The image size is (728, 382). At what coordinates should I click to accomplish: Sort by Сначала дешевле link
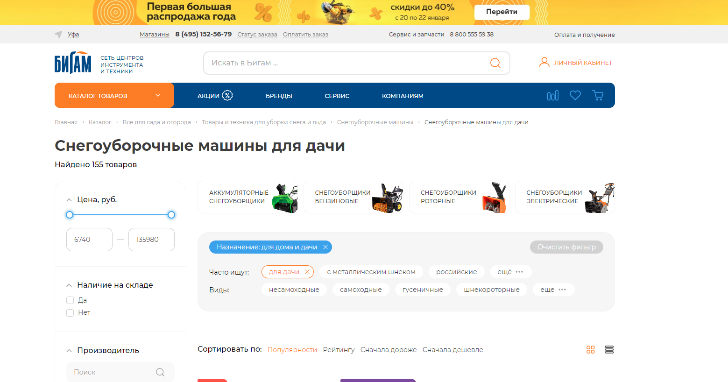click(453, 350)
